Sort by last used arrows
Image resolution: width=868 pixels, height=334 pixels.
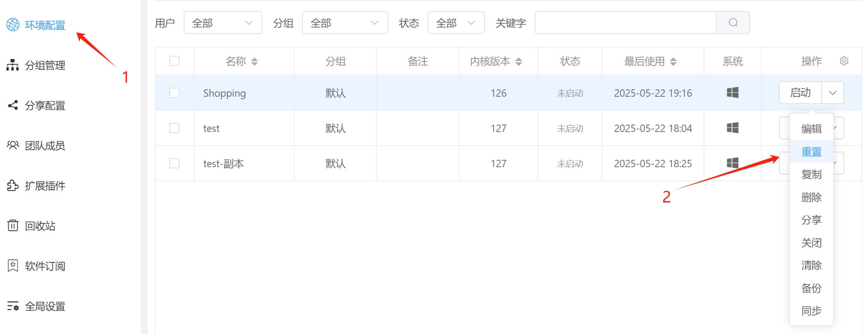tap(673, 61)
